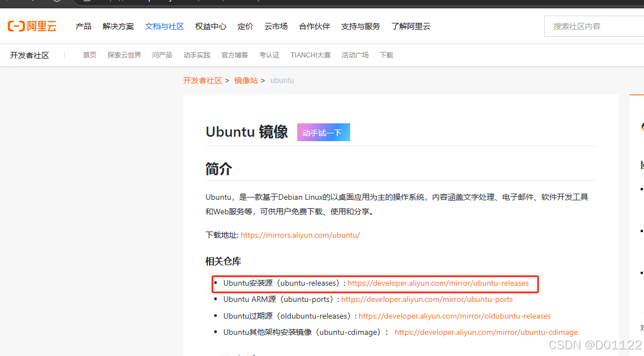The image size is (644, 356).
Task: Click the Ubuntu 镜像 page title
Action: (x=247, y=132)
